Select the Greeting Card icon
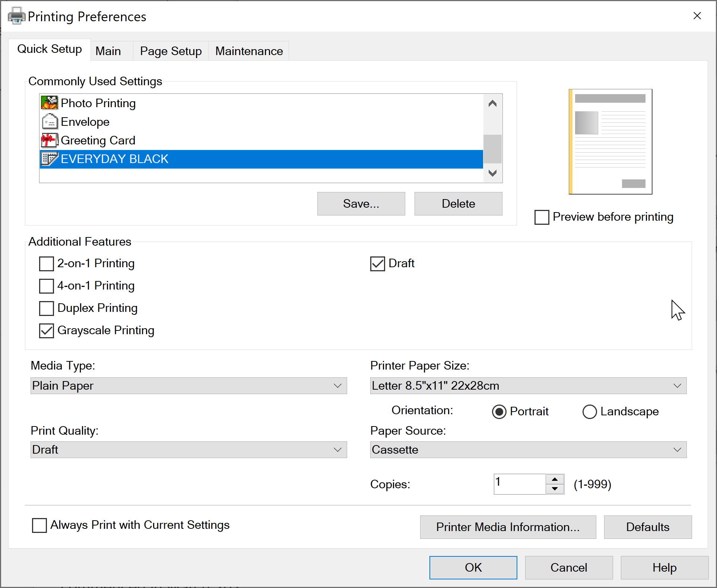 [49, 140]
